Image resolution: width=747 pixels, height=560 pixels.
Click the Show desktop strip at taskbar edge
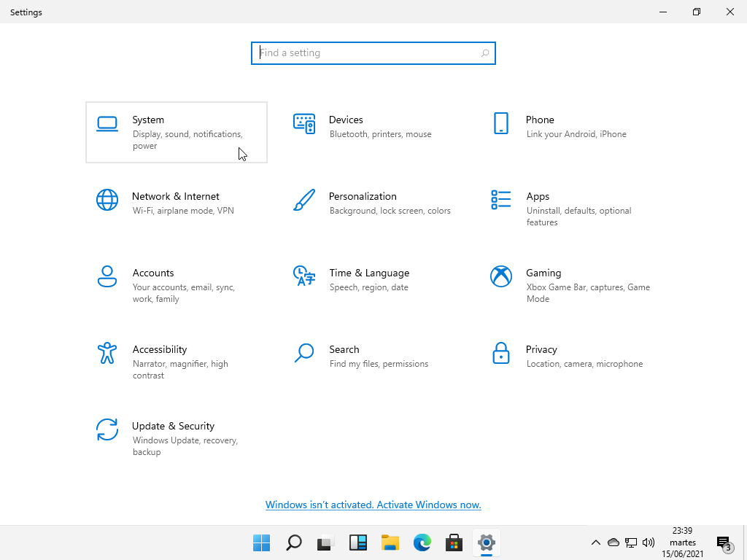(x=745, y=542)
